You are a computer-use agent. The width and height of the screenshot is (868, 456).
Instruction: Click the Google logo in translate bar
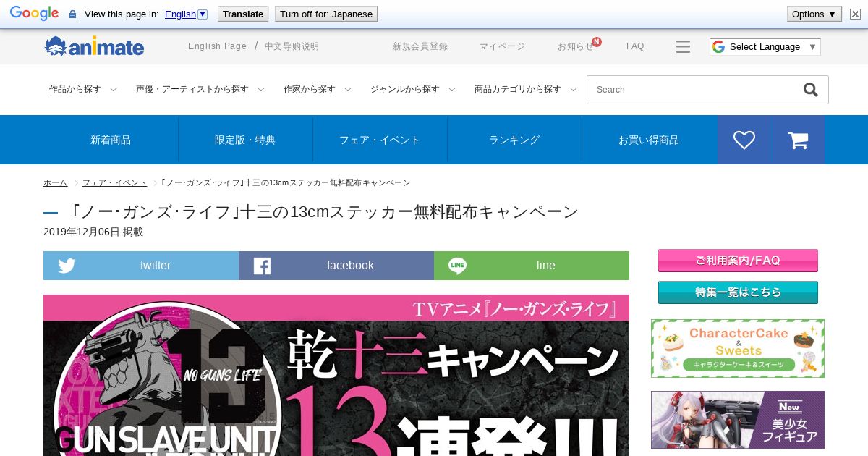coord(34,14)
